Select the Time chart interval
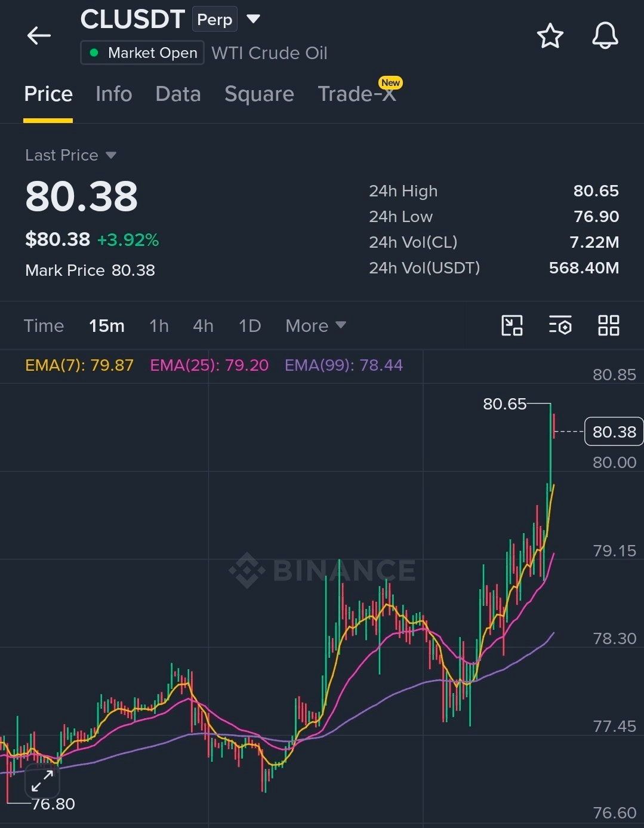644x828 pixels. (44, 325)
